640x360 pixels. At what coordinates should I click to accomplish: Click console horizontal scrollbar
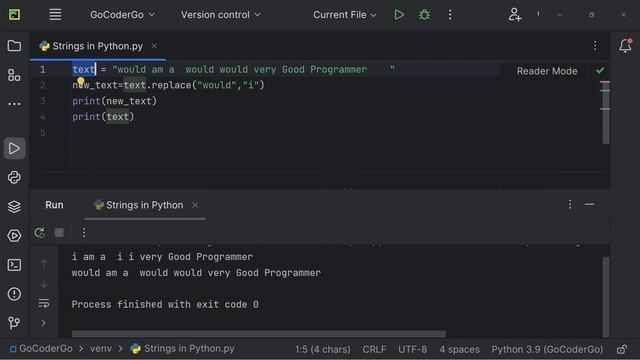pyautogui.click(x=259, y=333)
